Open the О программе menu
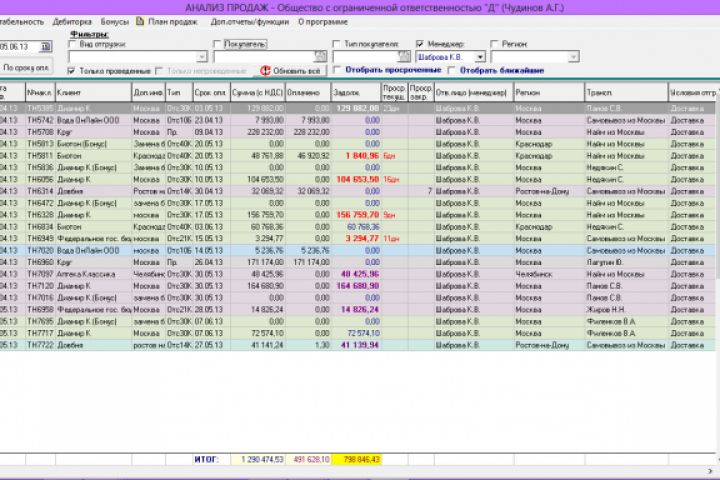The height and width of the screenshot is (480, 720). coord(323,22)
